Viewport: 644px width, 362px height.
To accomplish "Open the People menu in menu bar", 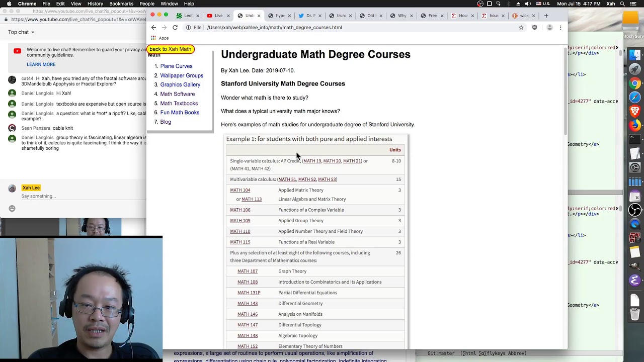I will coord(147,4).
